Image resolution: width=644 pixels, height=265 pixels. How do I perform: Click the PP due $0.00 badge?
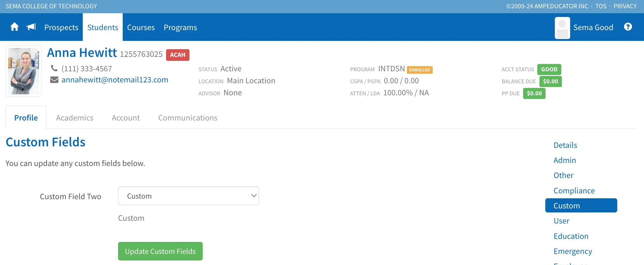tap(534, 93)
